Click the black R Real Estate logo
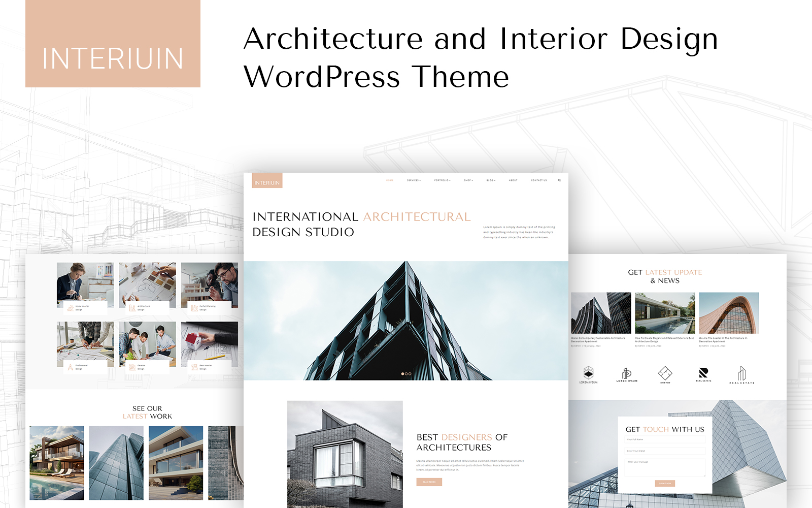 point(703,373)
